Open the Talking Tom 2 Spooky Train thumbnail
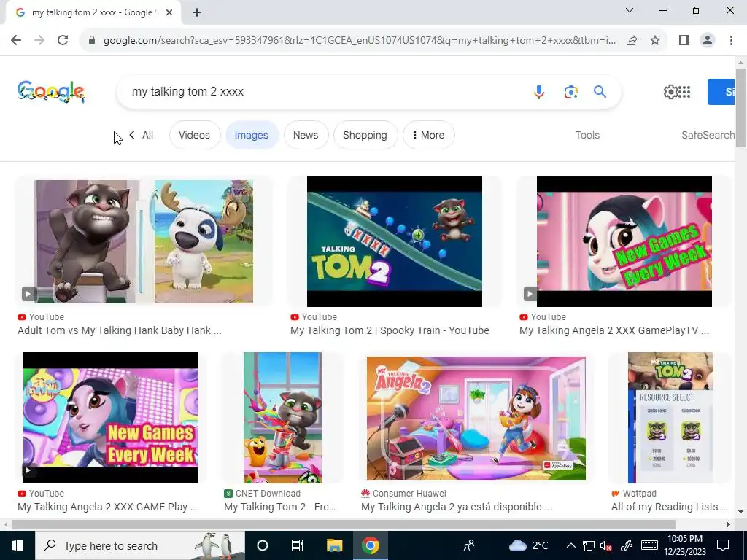The image size is (747, 560). click(x=395, y=241)
